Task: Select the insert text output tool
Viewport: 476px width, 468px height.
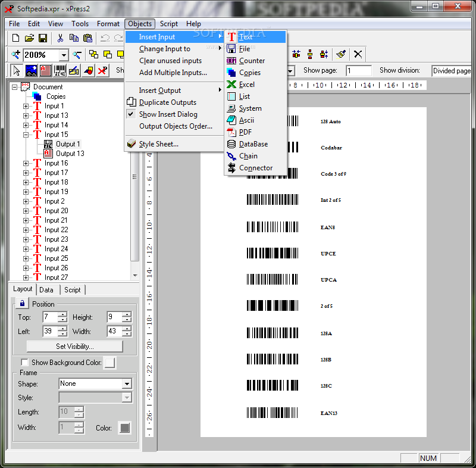Action: pyautogui.click(x=45, y=70)
